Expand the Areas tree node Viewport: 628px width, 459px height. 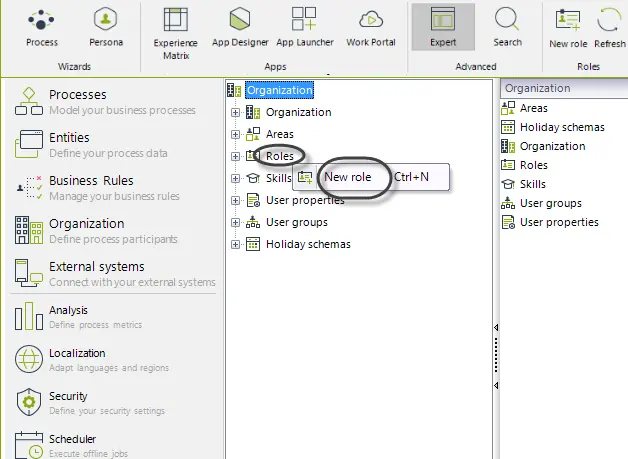tap(236, 135)
